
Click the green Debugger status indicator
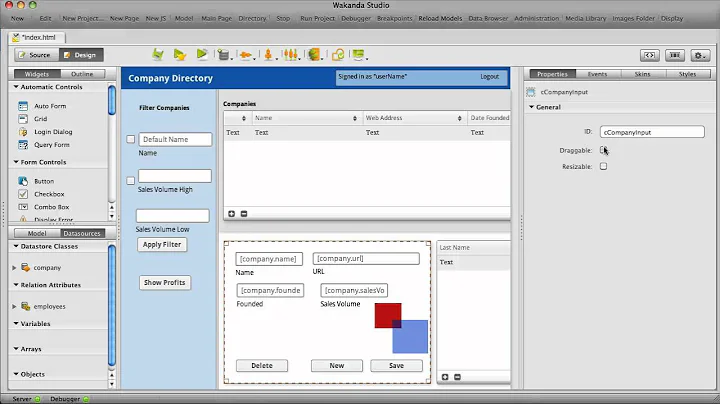point(86,399)
